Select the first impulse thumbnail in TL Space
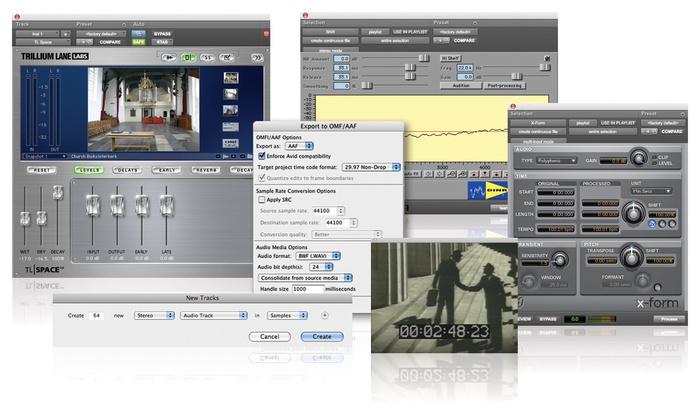The width and height of the screenshot is (700, 415). coord(230,78)
